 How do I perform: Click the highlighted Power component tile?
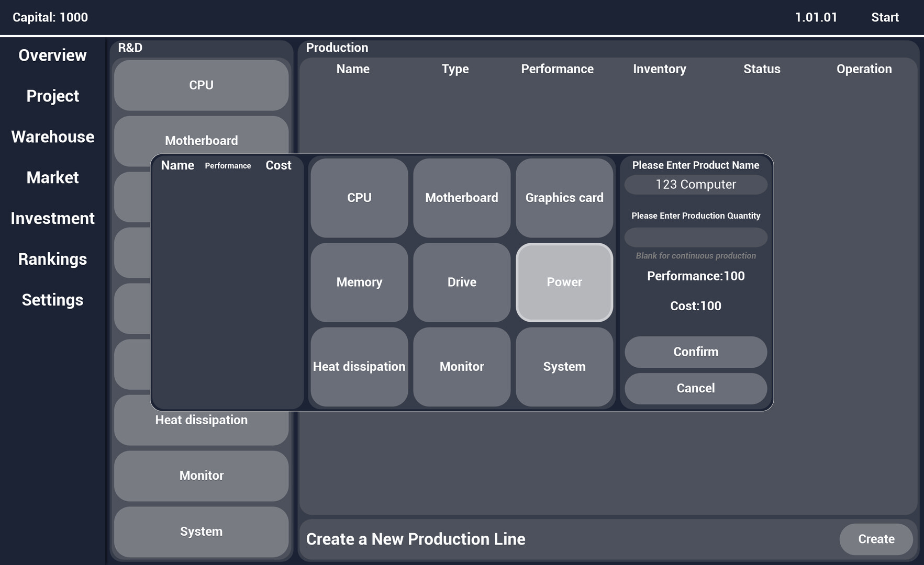click(564, 282)
